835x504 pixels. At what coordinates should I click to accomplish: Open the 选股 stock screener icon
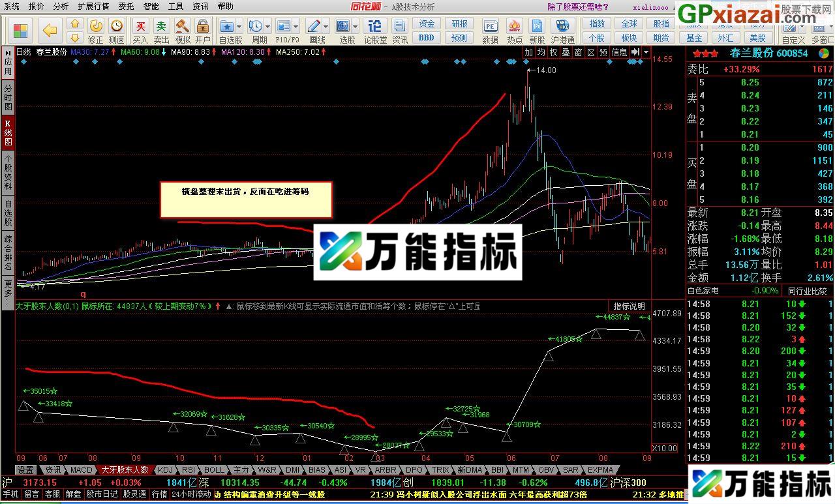coord(343,27)
